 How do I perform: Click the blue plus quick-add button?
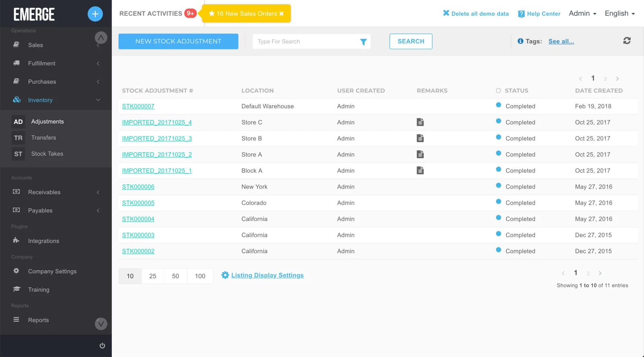point(95,14)
